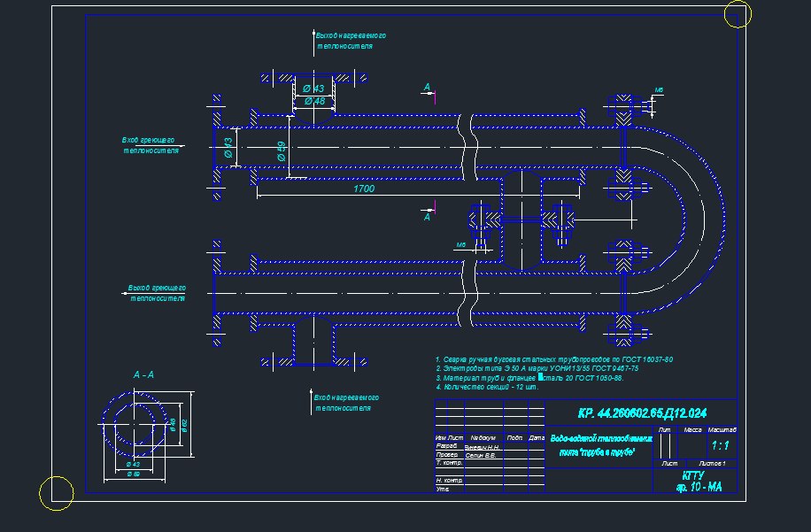The height and width of the screenshot is (532, 811).
Task: Click the 'Н. контр.' row label
Action: click(449, 481)
